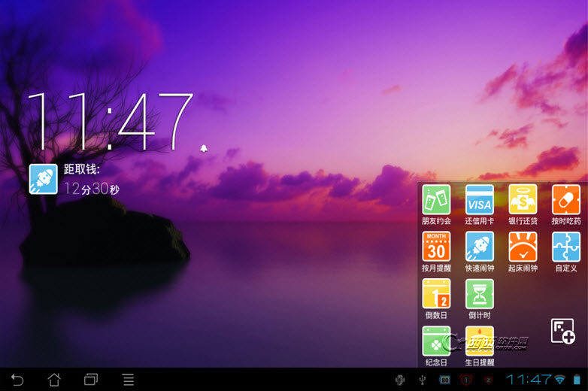588x391 pixels.
Task: Select the 还信用卡 VISA icon
Action: click(479, 199)
